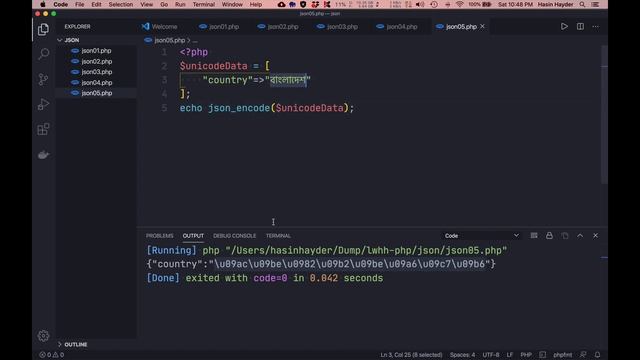Change indentation via Spaces: 4

tap(462, 355)
